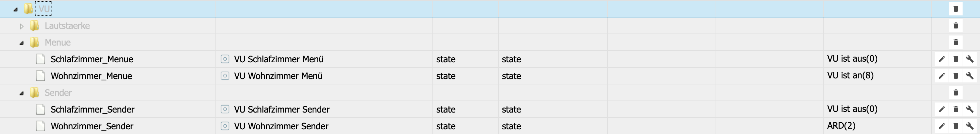Screen dimensions: 980x134
Task: Click the state icon beside VU Wohnzimmer Menü
Action: 225,76
